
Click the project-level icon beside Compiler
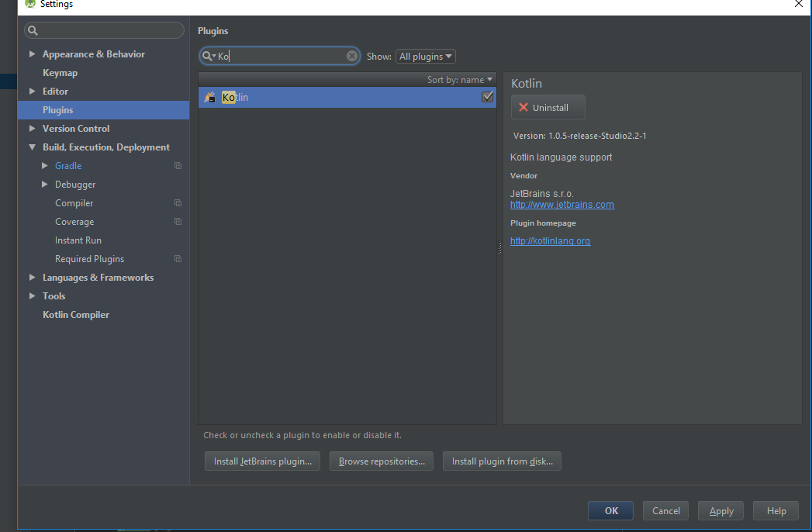[x=178, y=203]
